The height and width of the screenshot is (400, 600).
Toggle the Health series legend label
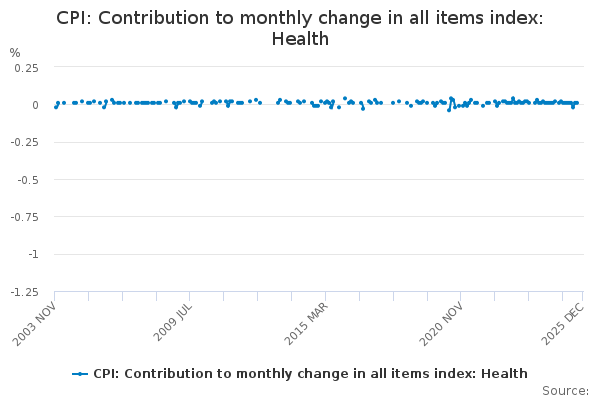coord(310,374)
